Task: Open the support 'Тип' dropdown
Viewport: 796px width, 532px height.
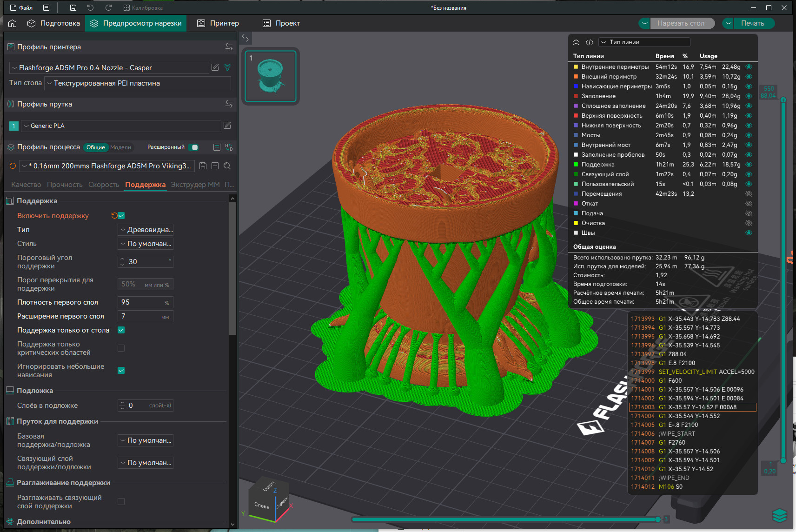Action: [146, 230]
